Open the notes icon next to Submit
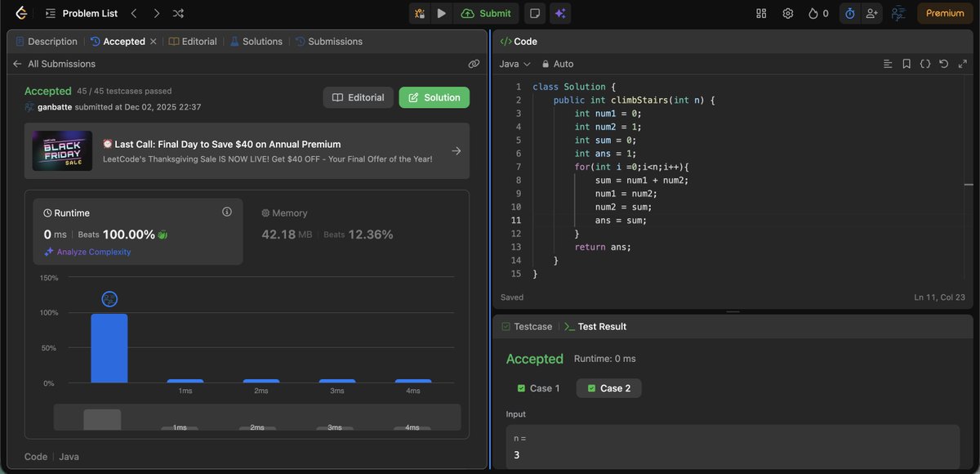The height and width of the screenshot is (474, 980). click(x=534, y=13)
